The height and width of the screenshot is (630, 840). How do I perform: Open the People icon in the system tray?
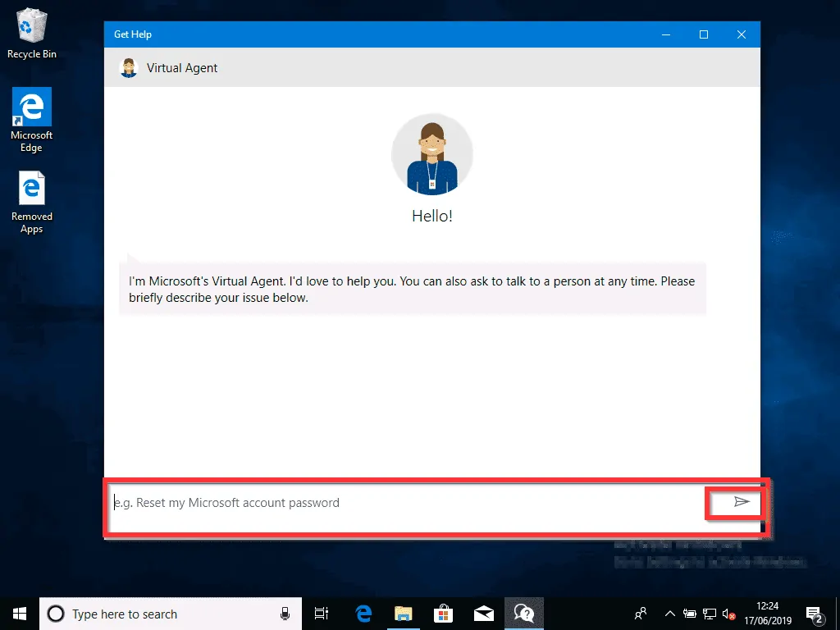(640, 613)
